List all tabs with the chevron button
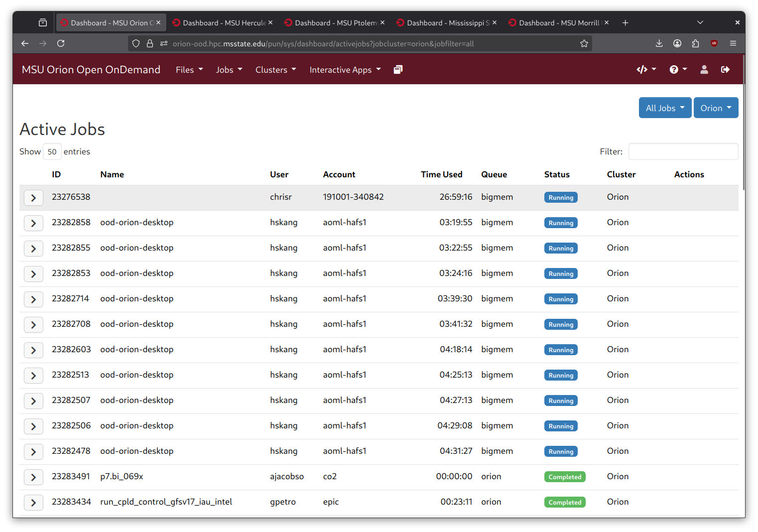 [x=700, y=22]
